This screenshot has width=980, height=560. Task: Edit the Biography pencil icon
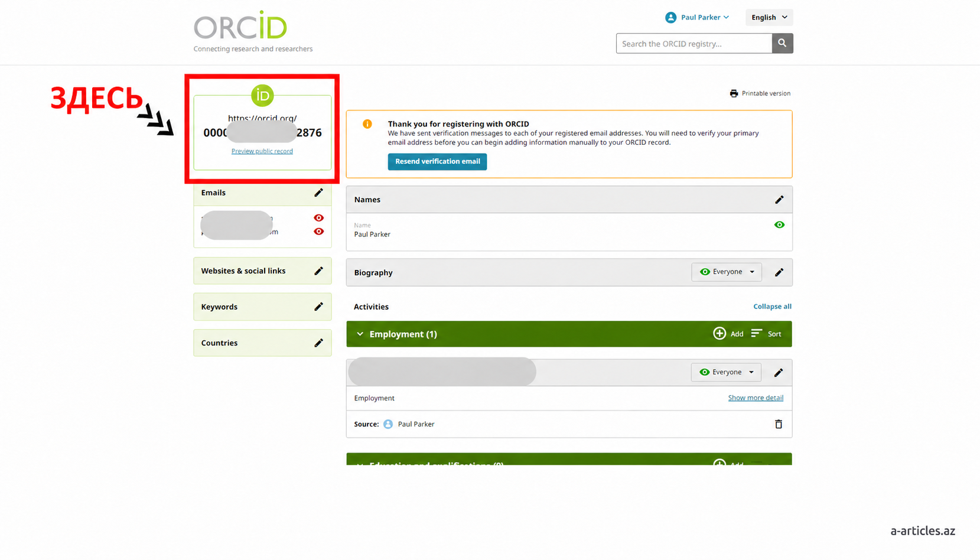(x=779, y=272)
